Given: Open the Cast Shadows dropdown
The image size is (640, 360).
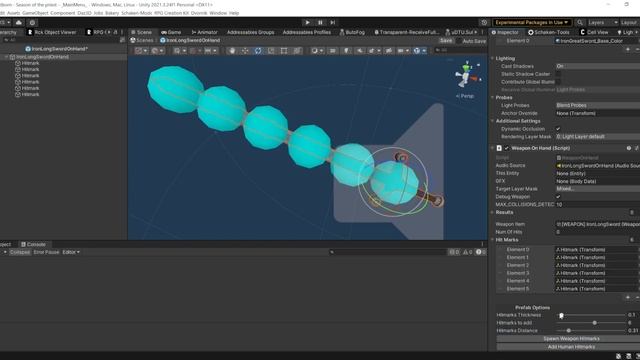Looking at the screenshot, I should point(598,66).
